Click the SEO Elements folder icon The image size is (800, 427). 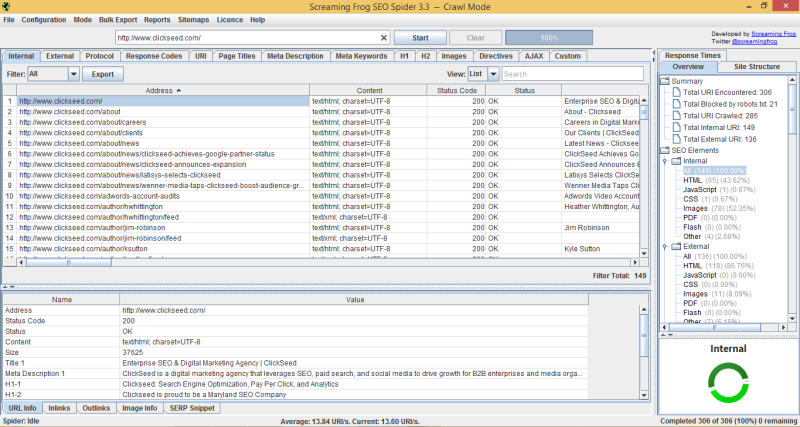pos(665,150)
